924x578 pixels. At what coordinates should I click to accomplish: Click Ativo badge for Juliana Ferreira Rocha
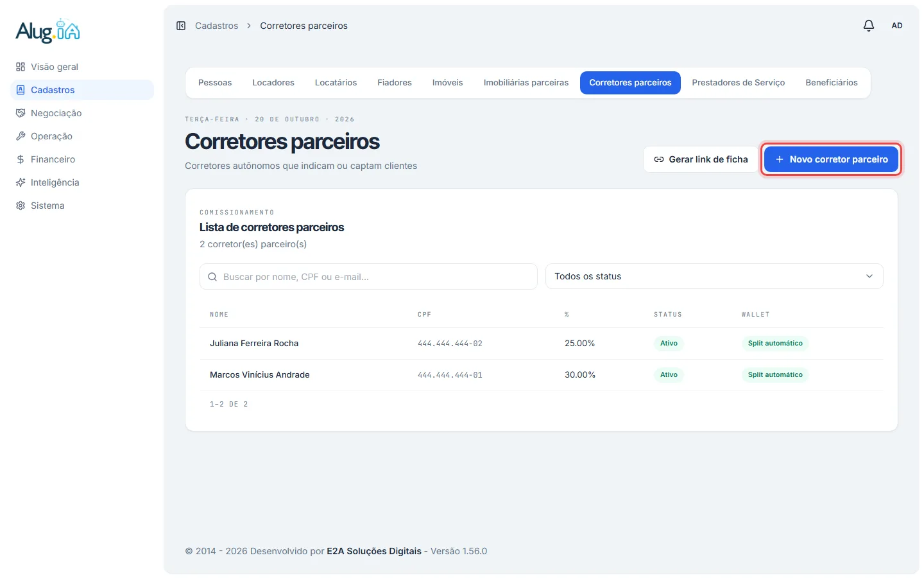coord(669,344)
